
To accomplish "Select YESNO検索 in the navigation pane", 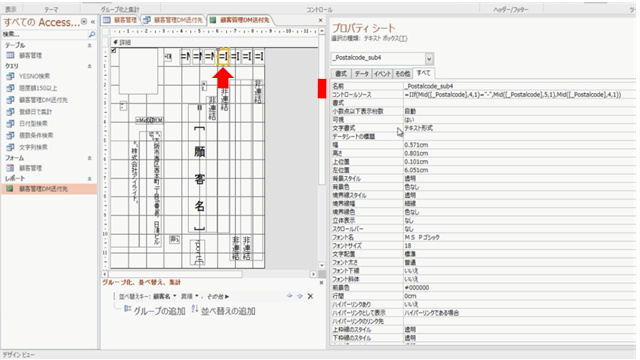I will point(34,76).
